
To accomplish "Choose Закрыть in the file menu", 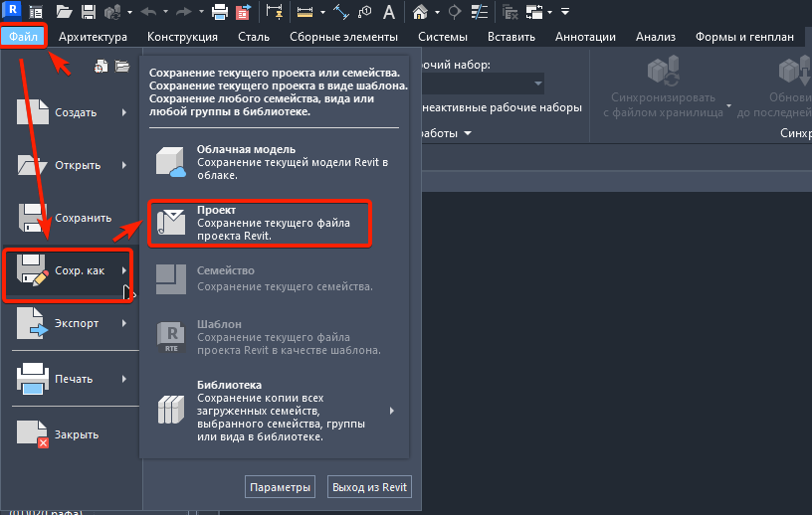I will pyautogui.click(x=72, y=434).
